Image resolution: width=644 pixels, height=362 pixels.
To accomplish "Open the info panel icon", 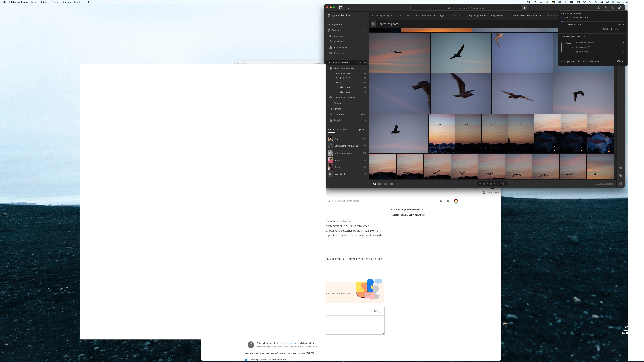I will tap(621, 184).
